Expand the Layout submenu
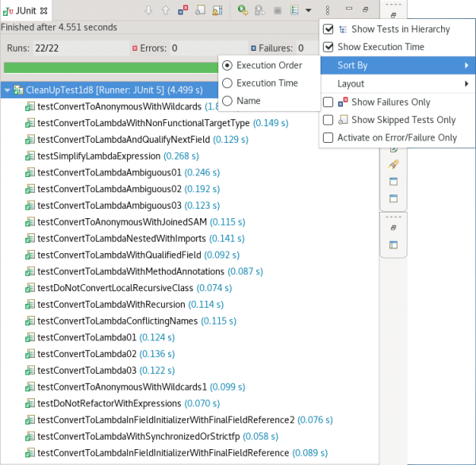Screen dimensions: 476x465 [x=397, y=83]
